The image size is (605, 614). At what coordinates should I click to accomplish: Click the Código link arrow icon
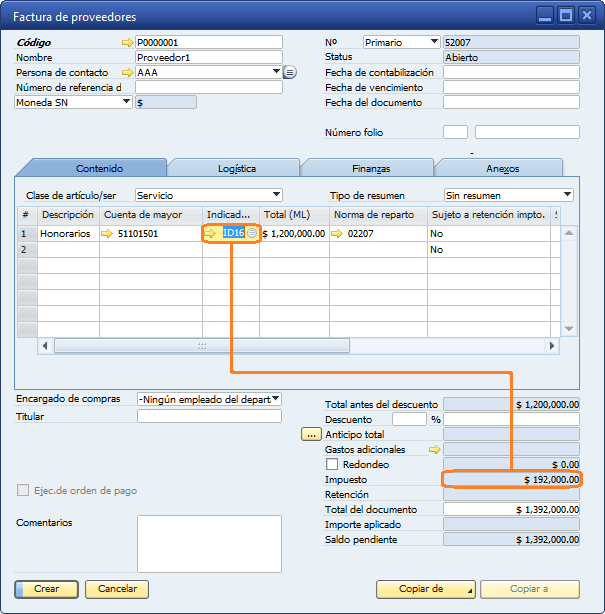(x=127, y=43)
